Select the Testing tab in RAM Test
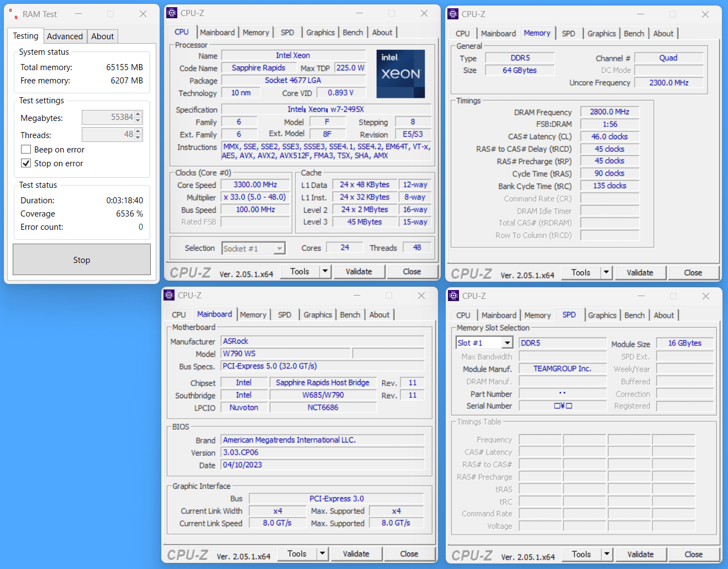 (25, 36)
